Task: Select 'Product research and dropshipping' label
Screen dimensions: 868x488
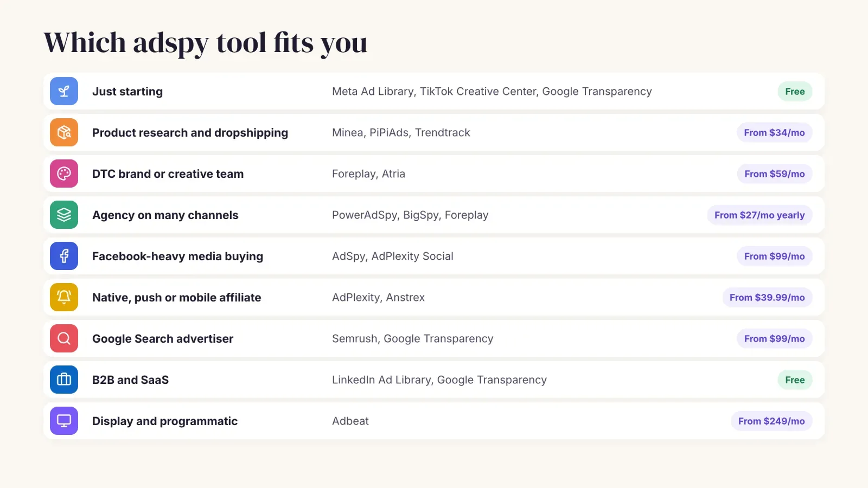Action: tap(190, 133)
